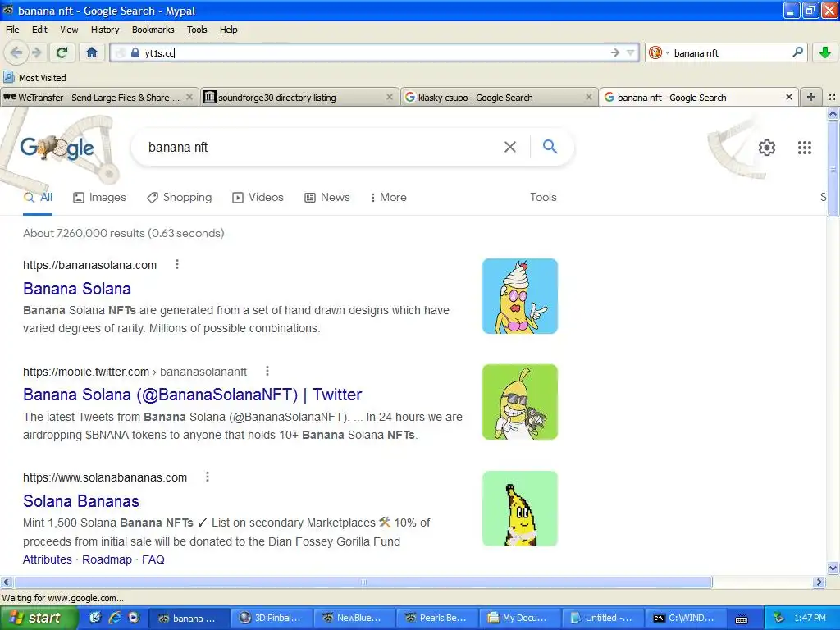Switch to C:\WINDOWS command prompt taskbar button
Screen dimensions: 840x630
tap(685, 618)
